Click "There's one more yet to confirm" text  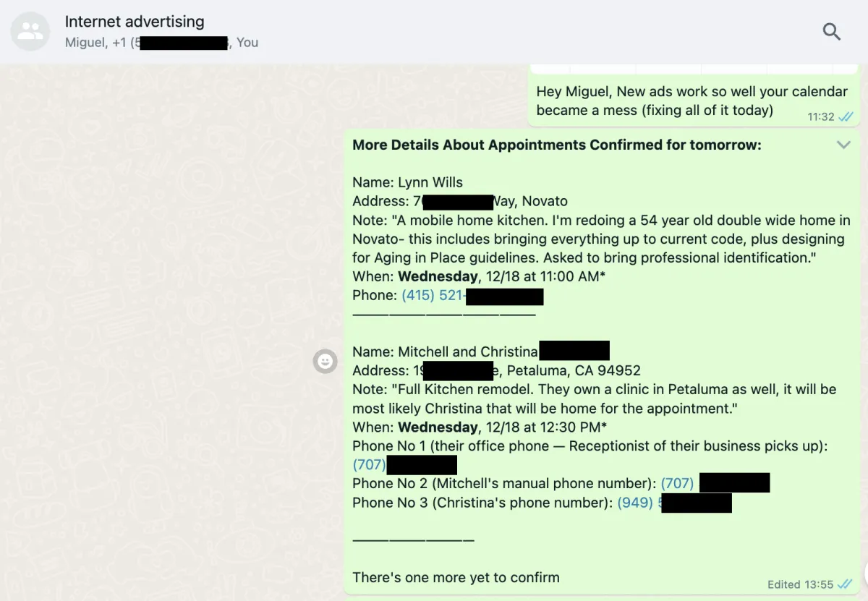[x=456, y=577]
